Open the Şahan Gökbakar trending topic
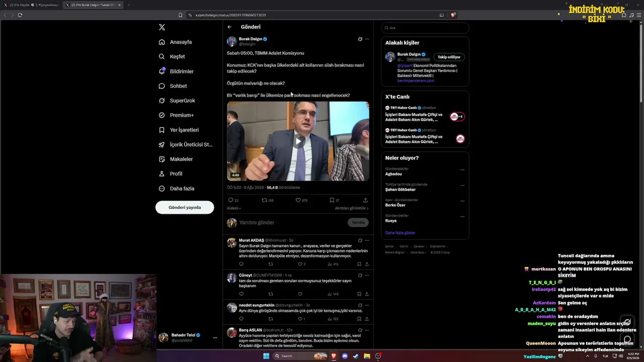Screen dimensions: 644x362 click(400, 190)
